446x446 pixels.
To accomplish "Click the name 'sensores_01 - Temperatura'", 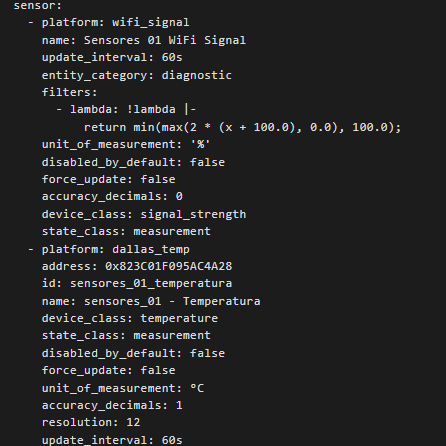I will click(172, 301).
